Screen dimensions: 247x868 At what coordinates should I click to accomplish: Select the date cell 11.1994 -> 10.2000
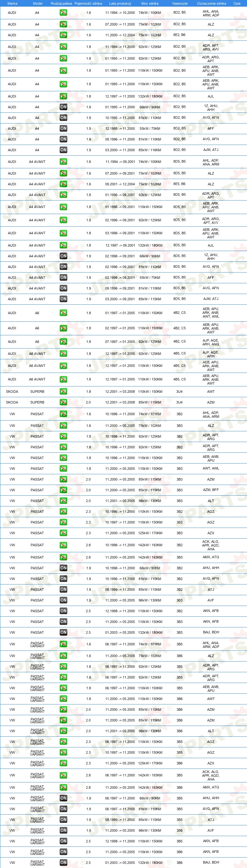(x=120, y=13)
